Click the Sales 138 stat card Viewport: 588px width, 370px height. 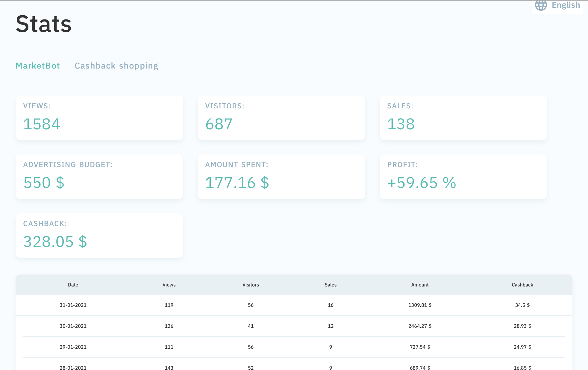tap(463, 118)
